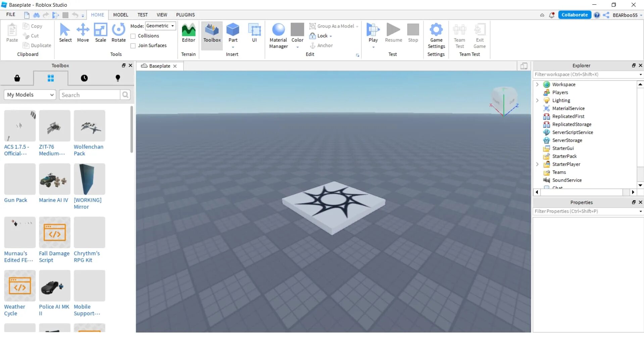
Task: Click the Stop test button
Action: [x=413, y=33]
